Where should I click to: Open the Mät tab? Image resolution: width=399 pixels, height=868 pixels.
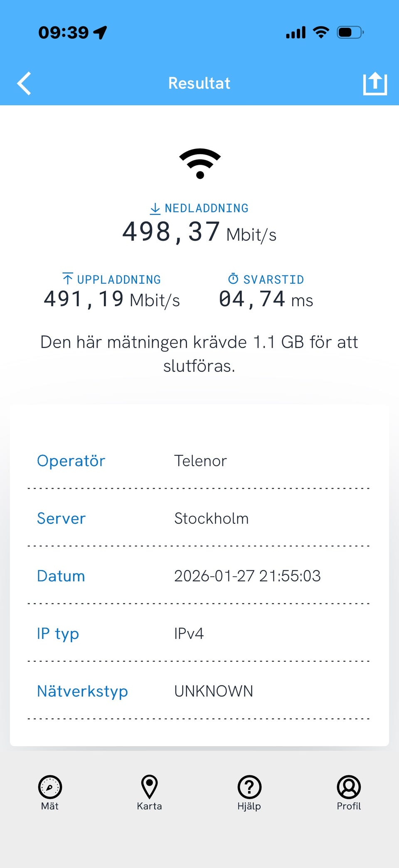pyautogui.click(x=50, y=792)
